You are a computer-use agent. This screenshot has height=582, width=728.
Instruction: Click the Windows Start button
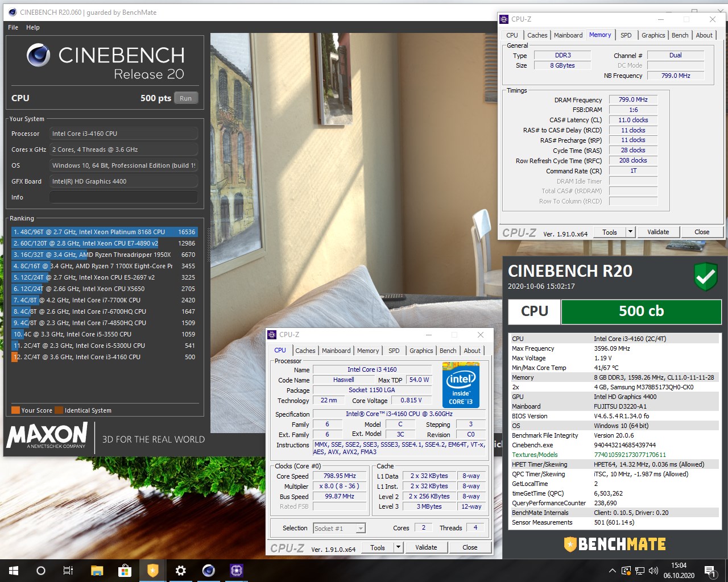point(14,571)
